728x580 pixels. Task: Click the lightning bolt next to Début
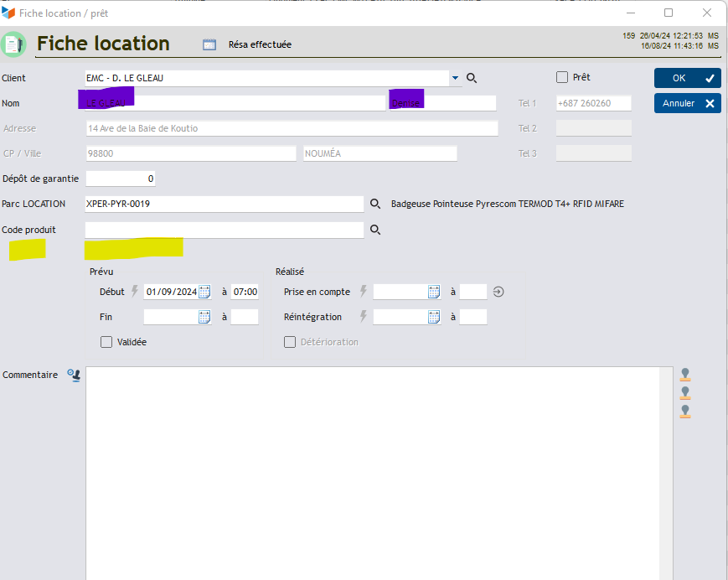pyautogui.click(x=134, y=292)
